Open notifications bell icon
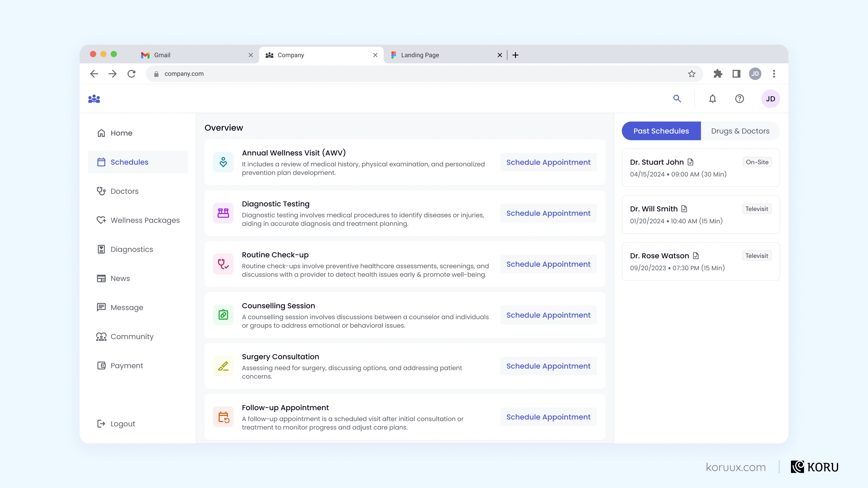Viewport: 868px width, 488px height. [712, 99]
